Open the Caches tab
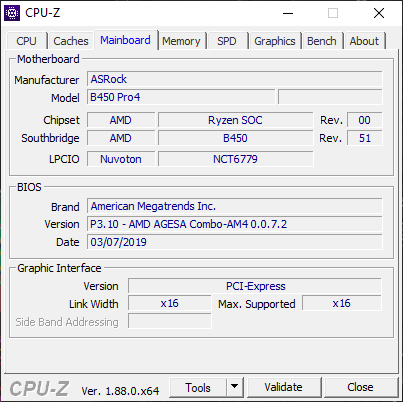 (71, 41)
